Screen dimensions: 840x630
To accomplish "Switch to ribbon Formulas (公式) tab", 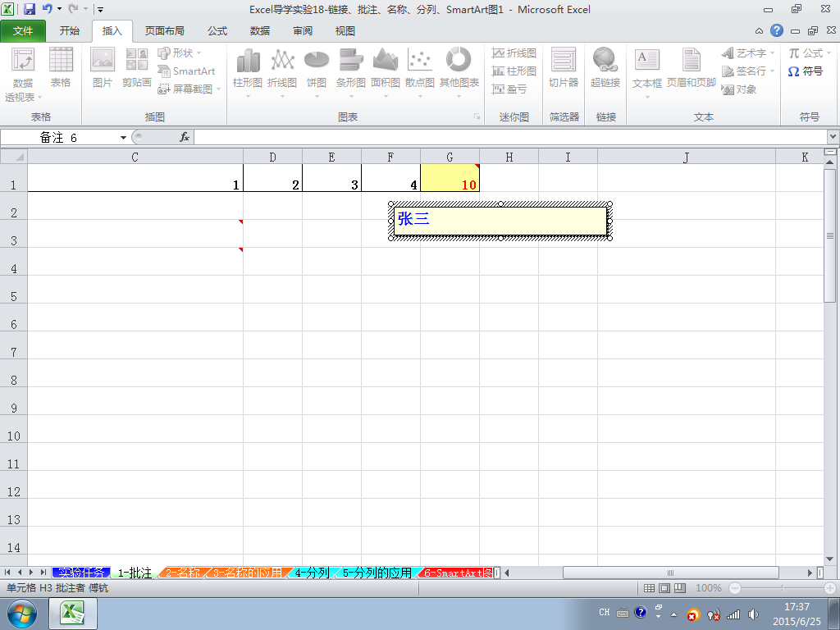I will [x=217, y=31].
